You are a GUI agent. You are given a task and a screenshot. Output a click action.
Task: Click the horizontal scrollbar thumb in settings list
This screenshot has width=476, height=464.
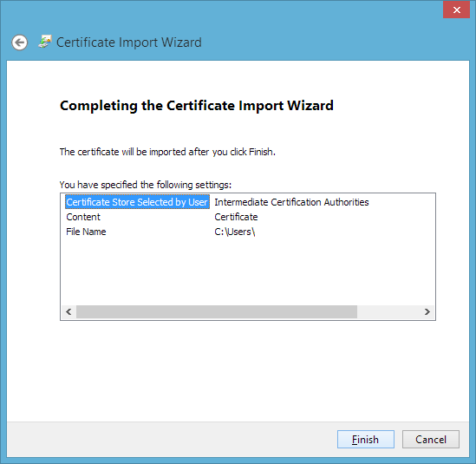(x=217, y=311)
